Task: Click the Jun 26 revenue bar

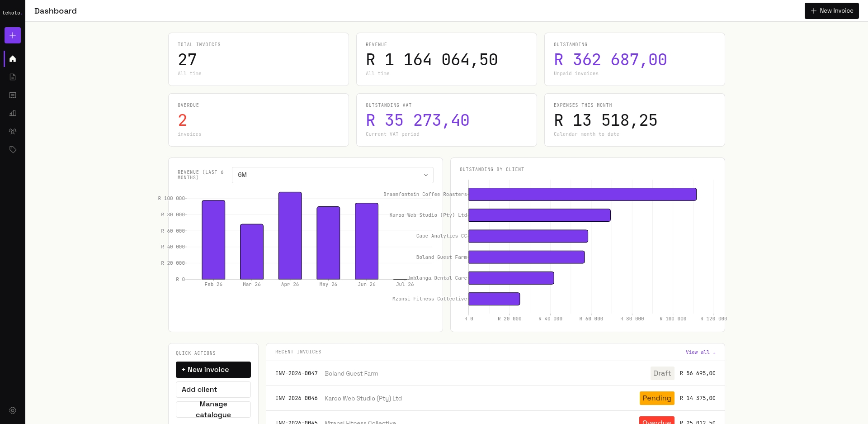Action: tap(367, 241)
